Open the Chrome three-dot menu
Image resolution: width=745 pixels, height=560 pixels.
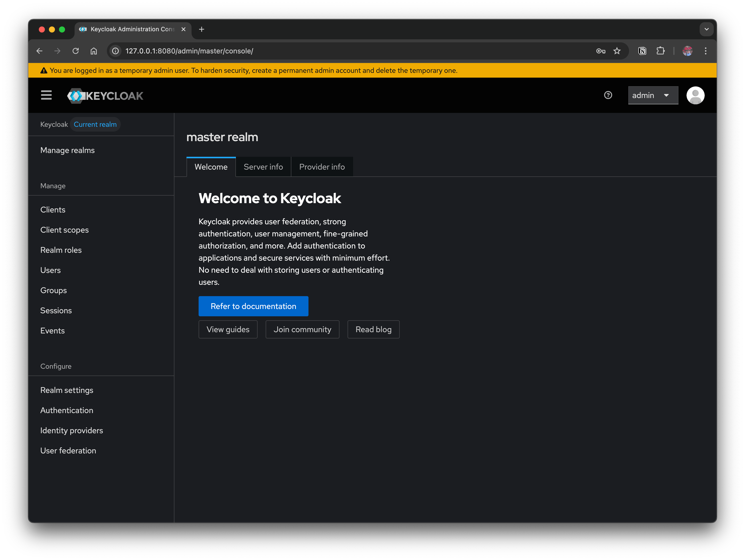click(705, 51)
